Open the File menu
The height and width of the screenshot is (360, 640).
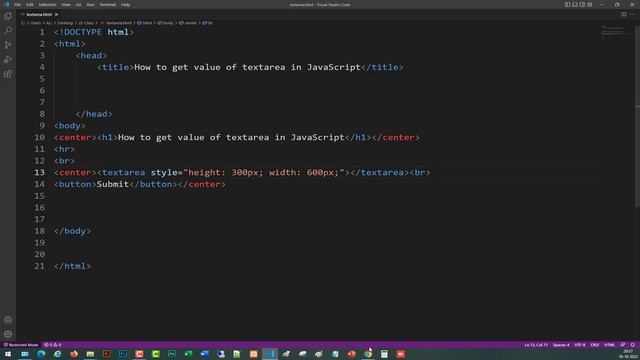click(18, 4)
